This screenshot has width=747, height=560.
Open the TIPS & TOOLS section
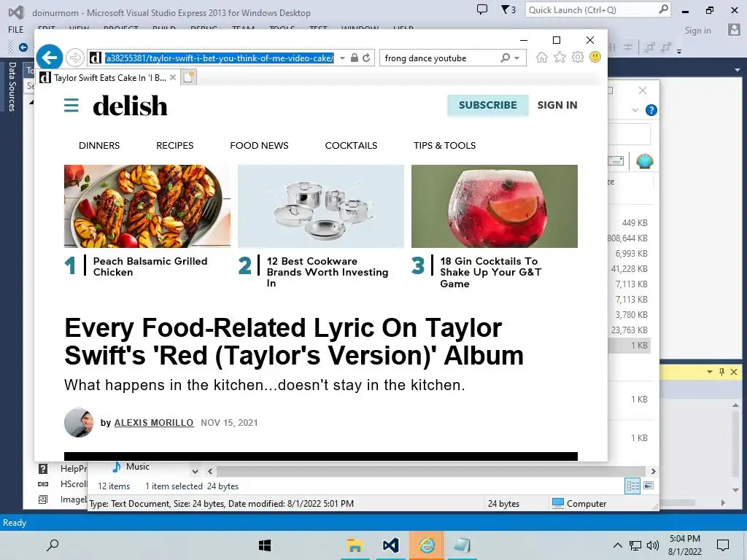444,146
